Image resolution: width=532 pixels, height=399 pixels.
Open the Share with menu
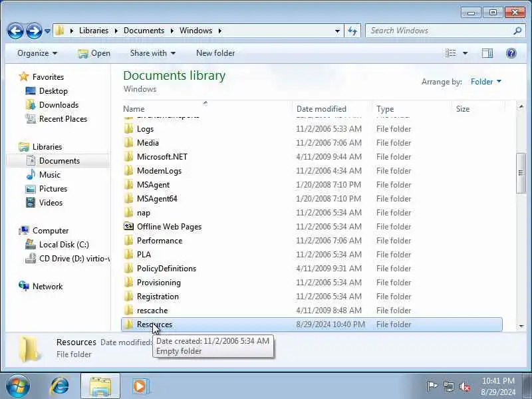(153, 53)
